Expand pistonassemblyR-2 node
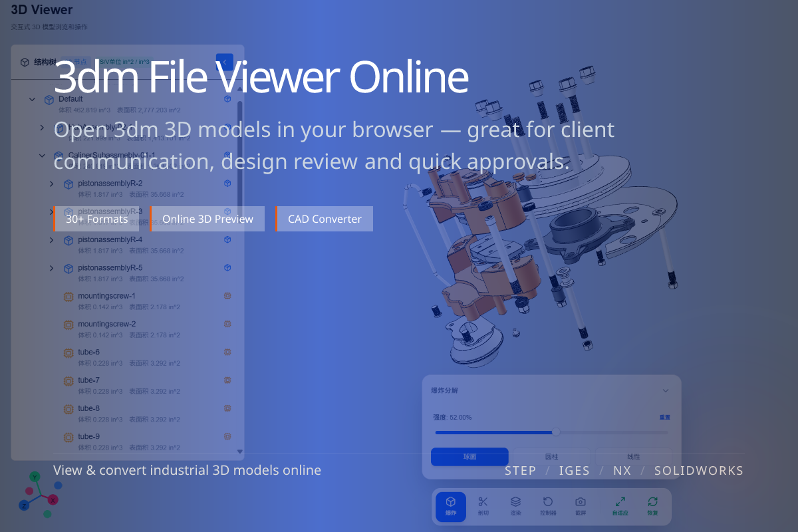Viewport: 798px width, 532px height. click(52, 184)
